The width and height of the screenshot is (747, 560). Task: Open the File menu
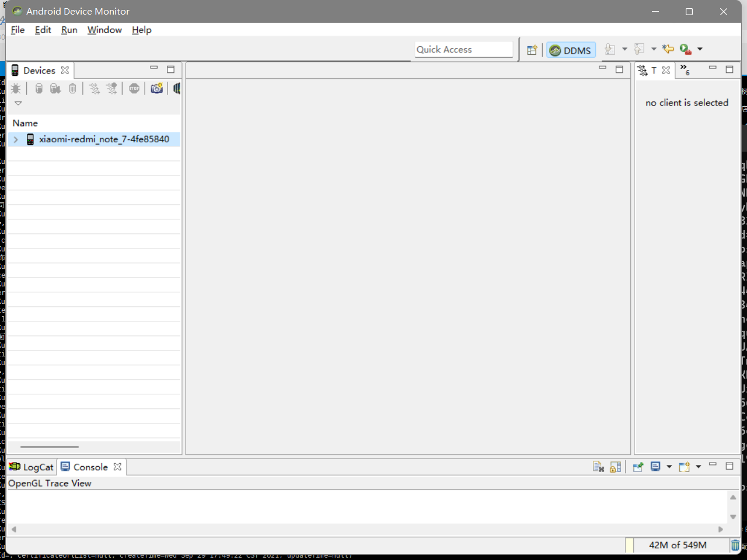[18, 30]
